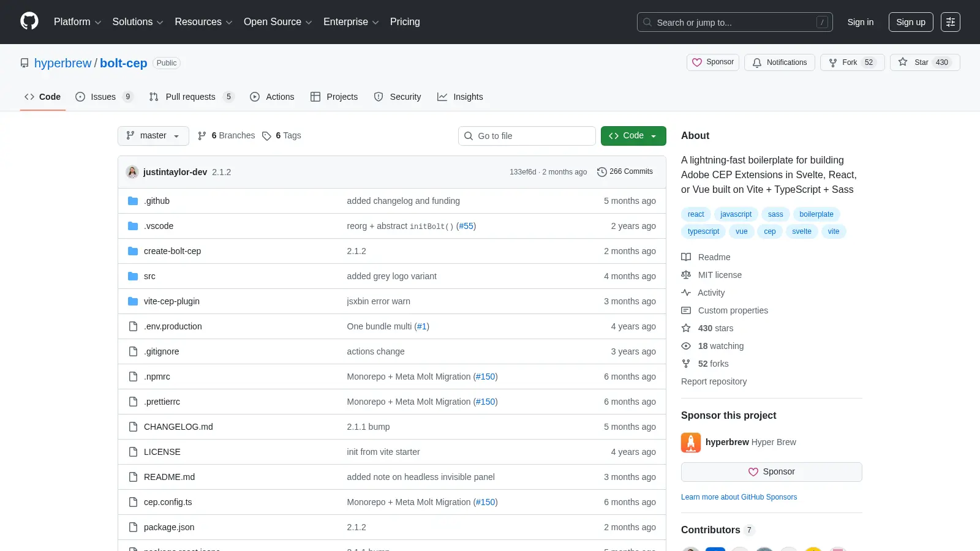Click the Sponsor button under Sponsor this project
This screenshot has width=980, height=551.
point(772,472)
